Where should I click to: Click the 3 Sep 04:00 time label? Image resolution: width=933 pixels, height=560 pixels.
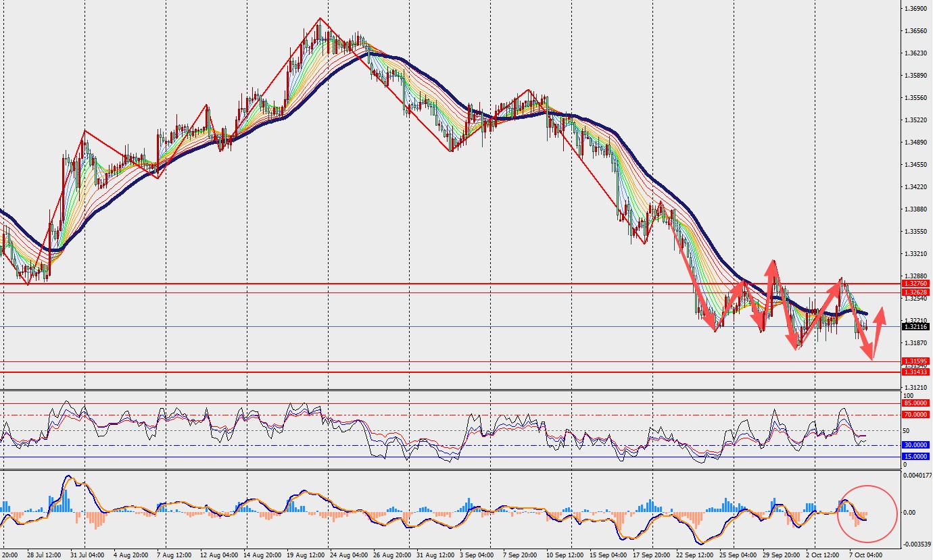[x=477, y=555]
